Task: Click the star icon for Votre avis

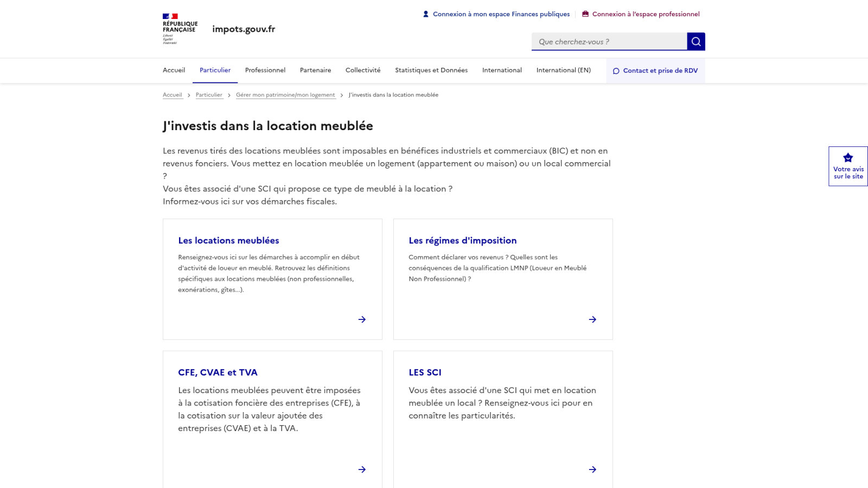Action: [848, 158]
